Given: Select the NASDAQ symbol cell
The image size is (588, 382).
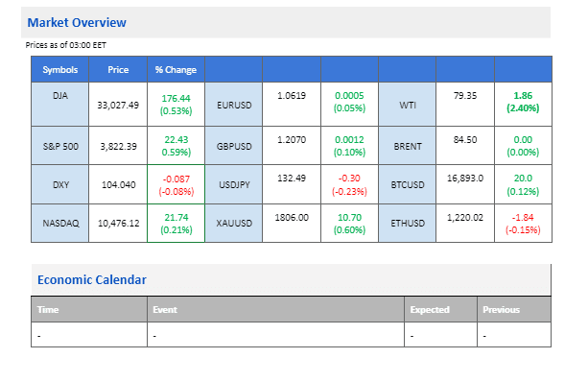Looking at the screenshot, I should (x=60, y=224).
